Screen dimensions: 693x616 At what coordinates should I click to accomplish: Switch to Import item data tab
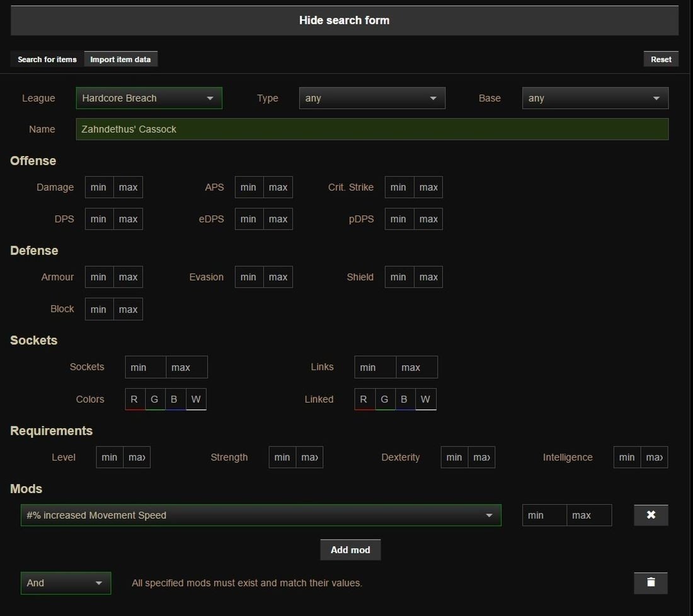point(121,59)
